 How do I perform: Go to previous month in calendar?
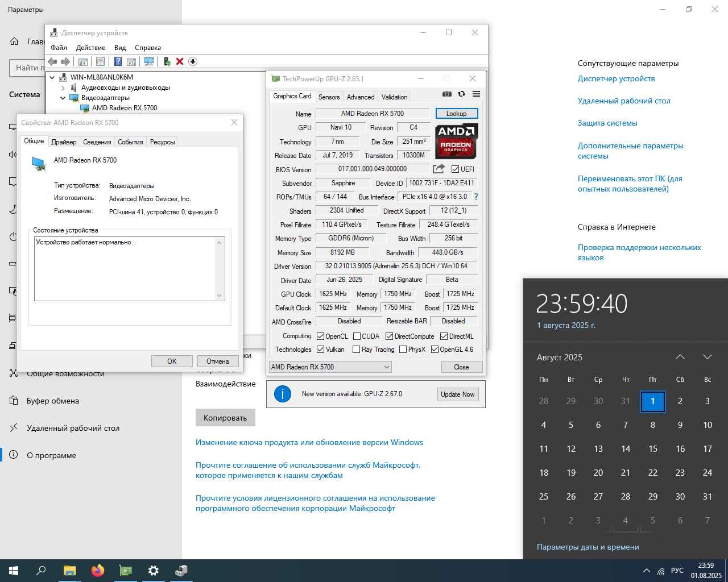click(x=680, y=357)
